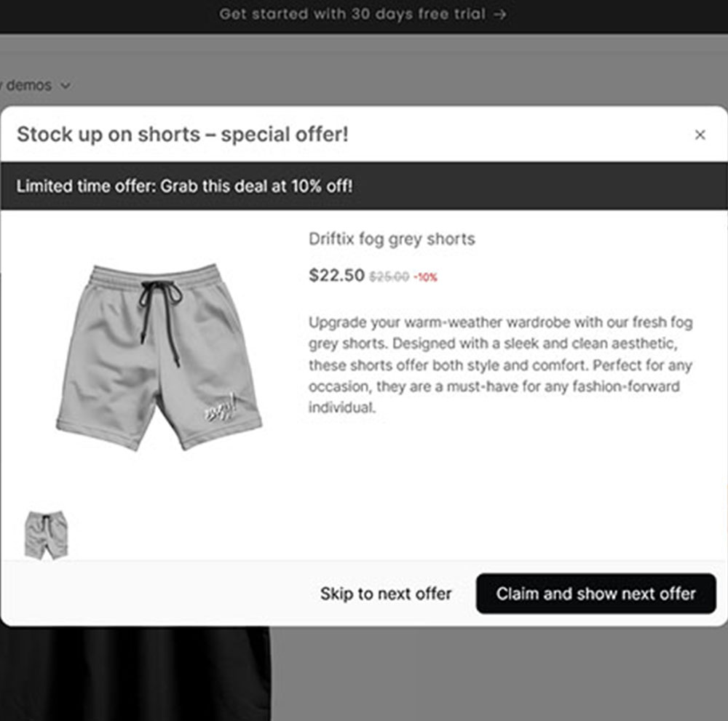Expand the demos selector chevron
728x721 pixels.
coord(65,86)
